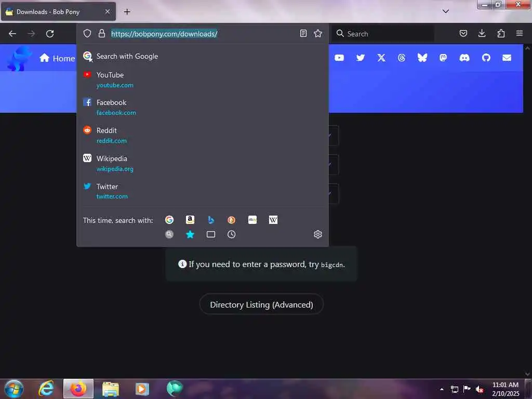Viewport: 532px width, 399px height.
Task: Open the email envelope icon in header
Action: [x=507, y=58]
